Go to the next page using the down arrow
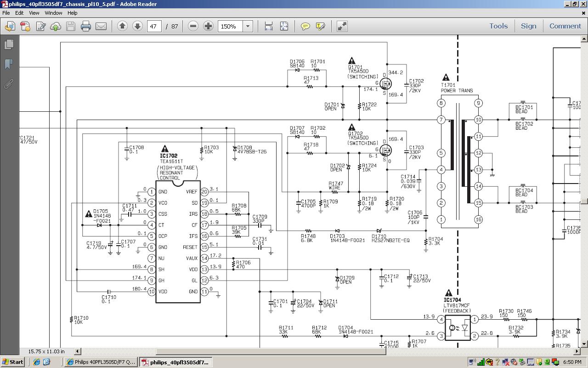 pos(137,26)
